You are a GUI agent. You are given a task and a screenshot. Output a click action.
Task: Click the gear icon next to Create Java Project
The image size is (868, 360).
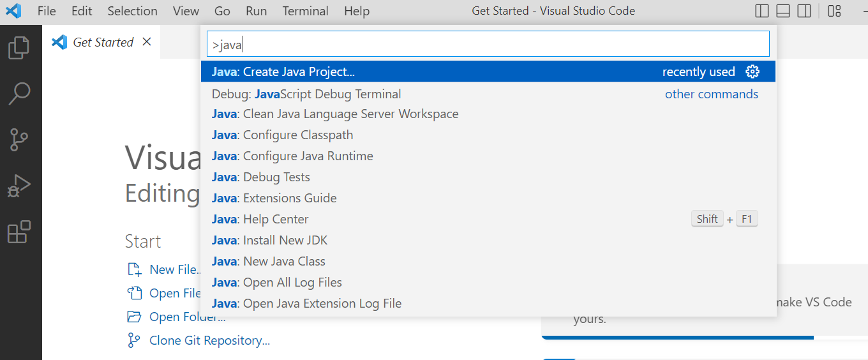(752, 71)
